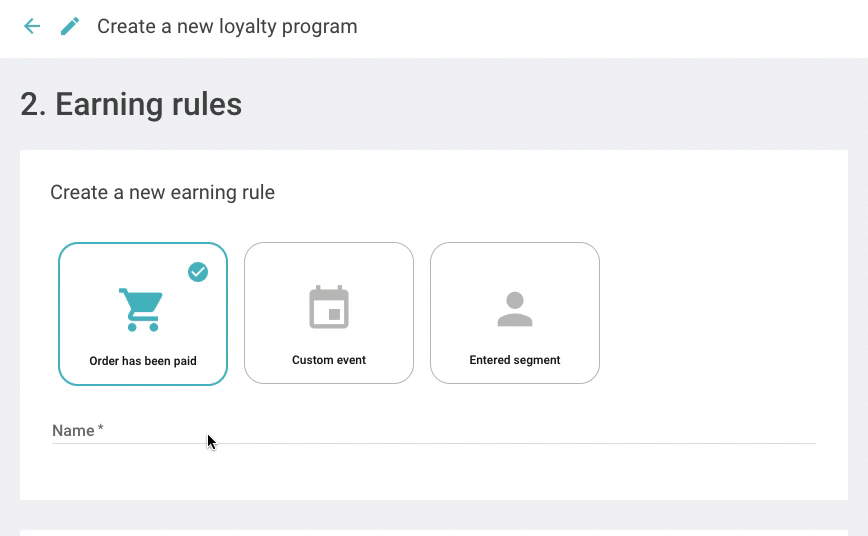This screenshot has width=868, height=536.
Task: Click the 'Custom event' label text
Action: tap(328, 360)
